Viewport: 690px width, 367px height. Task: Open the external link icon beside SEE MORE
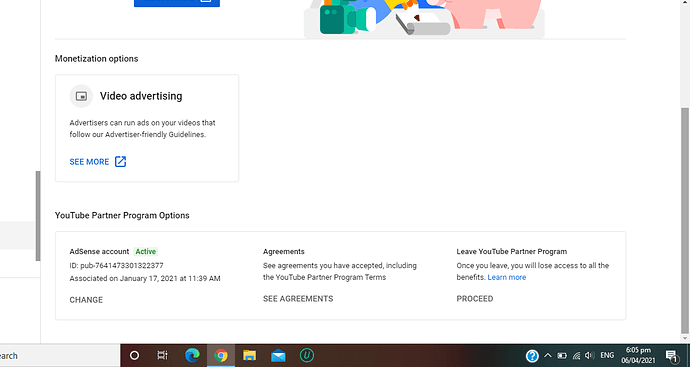coord(120,161)
